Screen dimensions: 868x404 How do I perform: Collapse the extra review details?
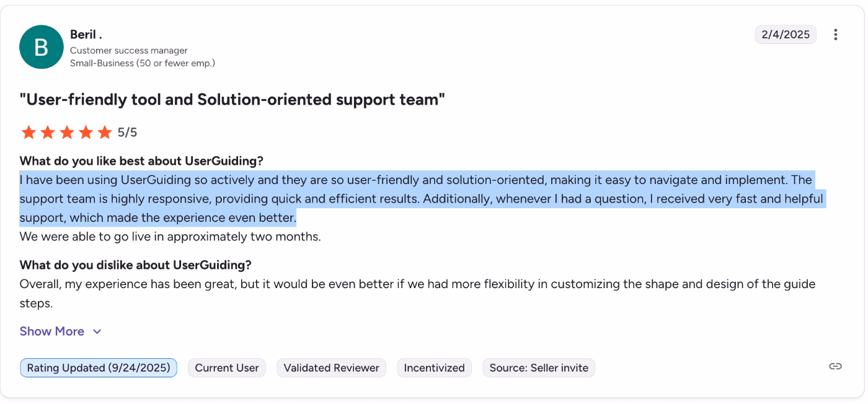(52, 331)
